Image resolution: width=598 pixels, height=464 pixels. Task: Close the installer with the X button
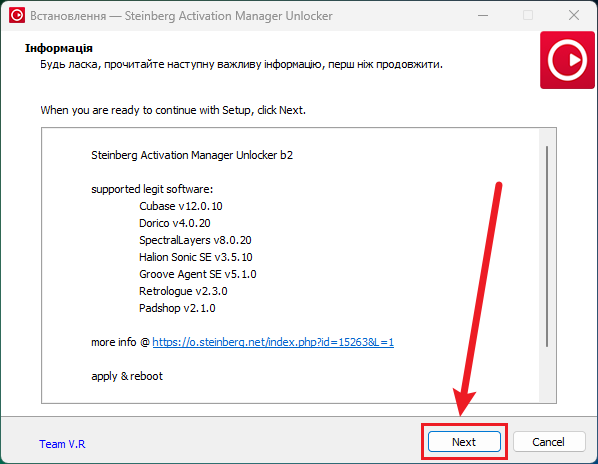pos(574,16)
